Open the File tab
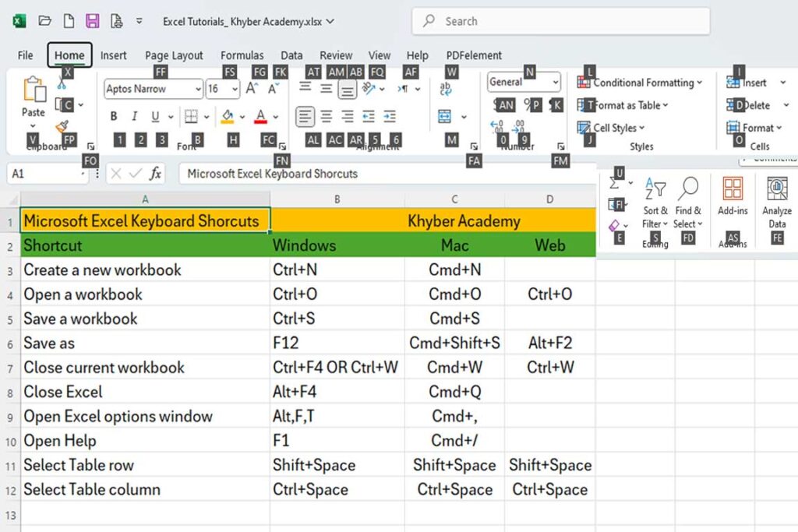The height and width of the screenshot is (532, 798). (25, 55)
